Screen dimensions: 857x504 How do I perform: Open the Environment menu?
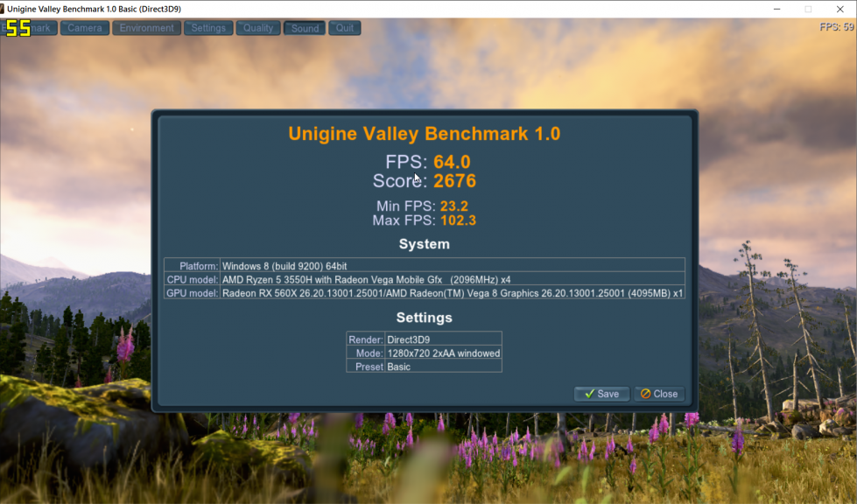146,28
